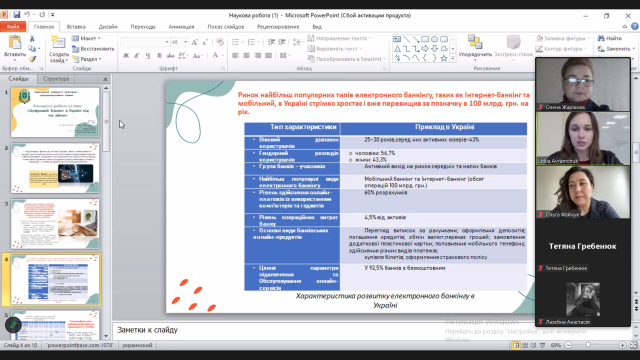Image resolution: width=640 pixels, height=360 pixels.
Task: Open Customize Quick Access Toolbar dropdown
Action: coord(53,15)
